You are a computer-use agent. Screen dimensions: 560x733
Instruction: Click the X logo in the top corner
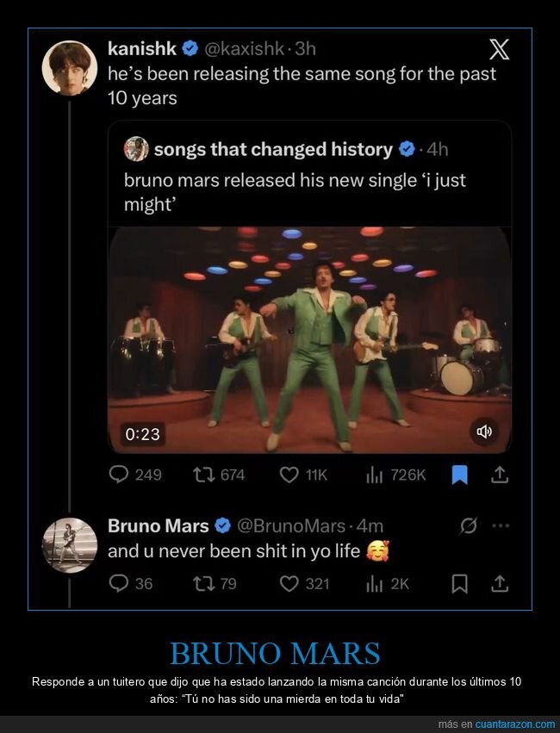coord(500,49)
